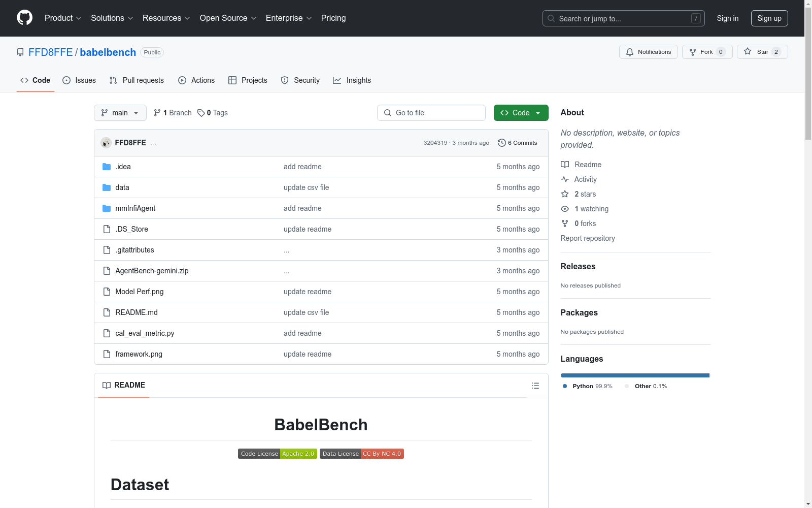The height and width of the screenshot is (508, 812).
Task: Click the tag icon next to 0 Tags
Action: point(201,113)
